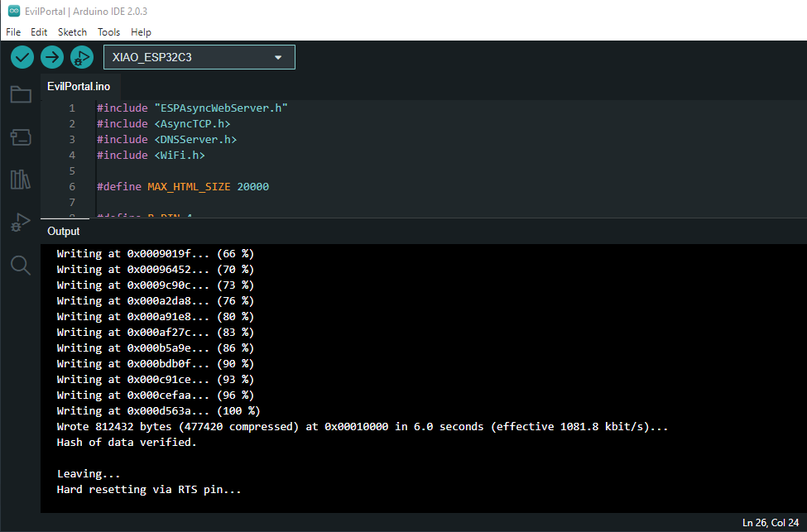Open the Search magnifier in sidebar
The height and width of the screenshot is (532, 807).
click(x=21, y=265)
